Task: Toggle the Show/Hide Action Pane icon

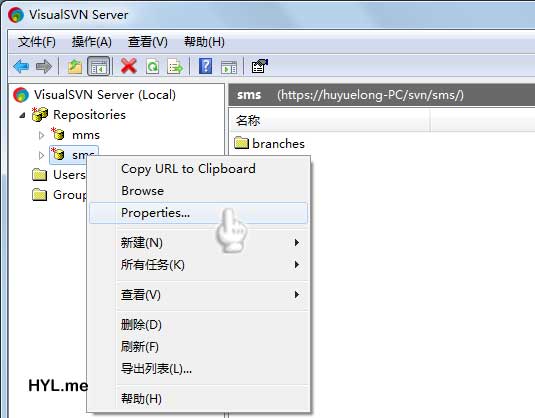Action: point(229,67)
